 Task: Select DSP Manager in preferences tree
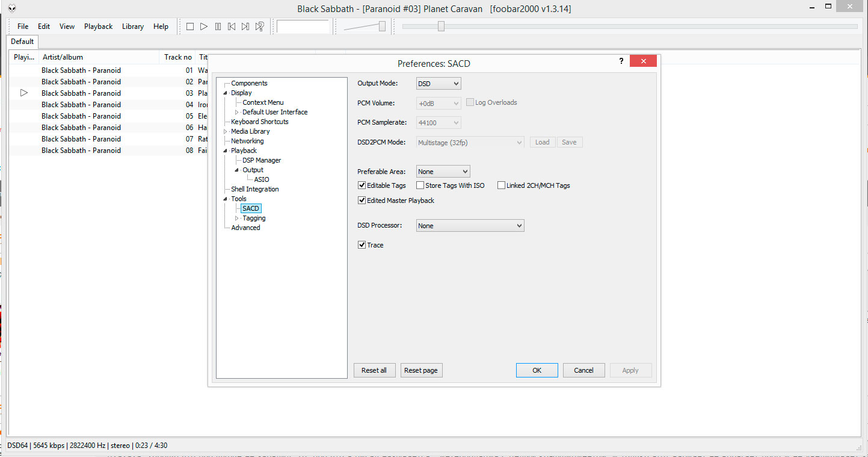point(262,160)
